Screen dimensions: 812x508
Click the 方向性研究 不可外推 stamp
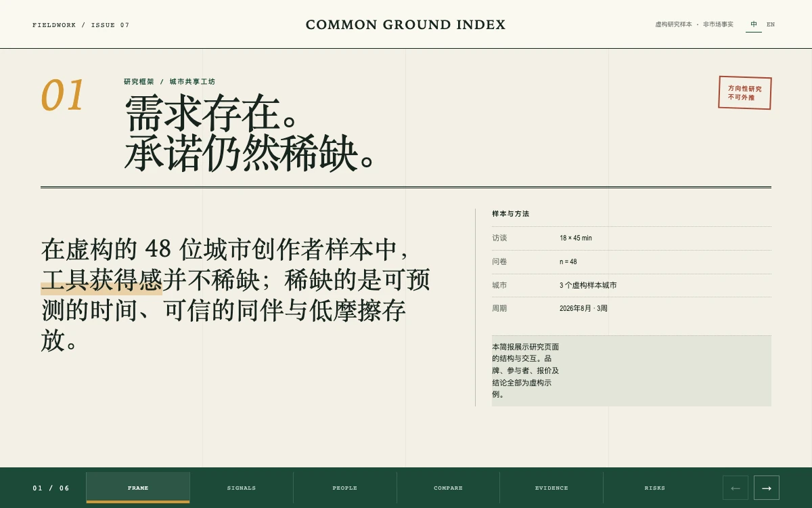745,93
